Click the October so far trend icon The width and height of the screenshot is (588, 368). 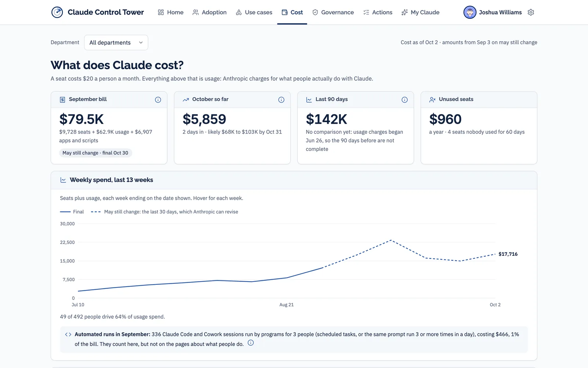[186, 99]
